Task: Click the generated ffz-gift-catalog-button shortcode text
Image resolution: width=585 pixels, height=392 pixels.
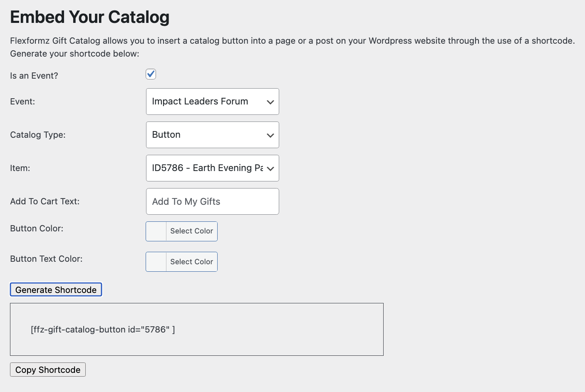Action: [103, 330]
